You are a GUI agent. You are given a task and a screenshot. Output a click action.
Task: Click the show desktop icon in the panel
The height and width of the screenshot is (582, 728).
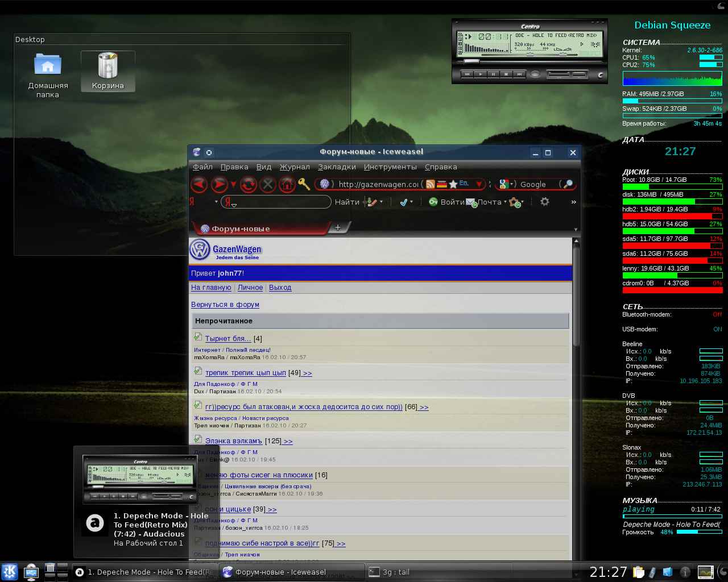31,572
